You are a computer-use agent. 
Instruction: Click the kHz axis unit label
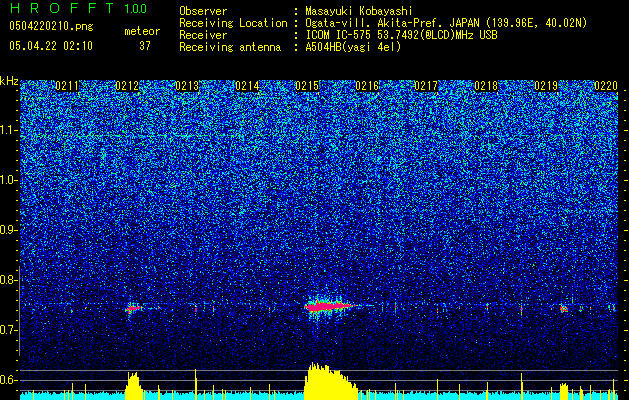click(9, 81)
